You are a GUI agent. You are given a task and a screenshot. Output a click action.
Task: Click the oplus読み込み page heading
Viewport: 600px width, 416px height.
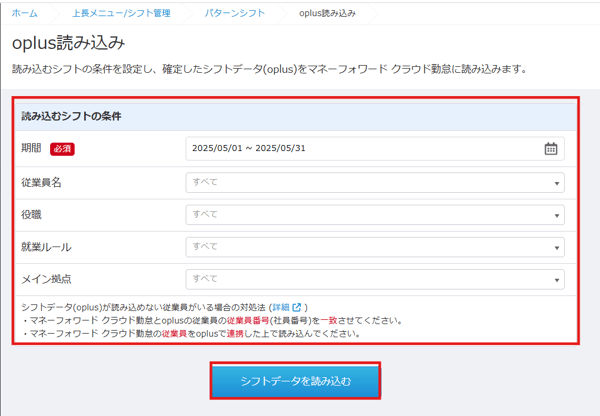tap(69, 44)
